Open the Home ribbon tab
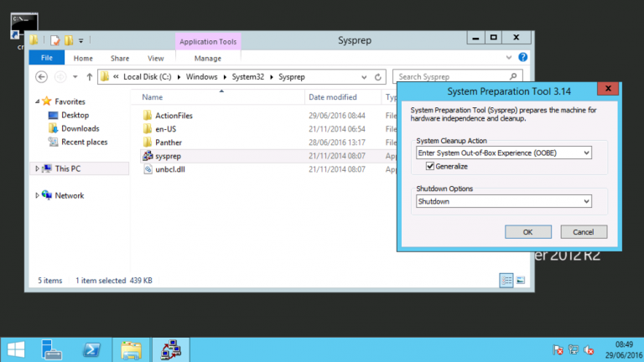This screenshot has height=362, width=644. point(83,59)
